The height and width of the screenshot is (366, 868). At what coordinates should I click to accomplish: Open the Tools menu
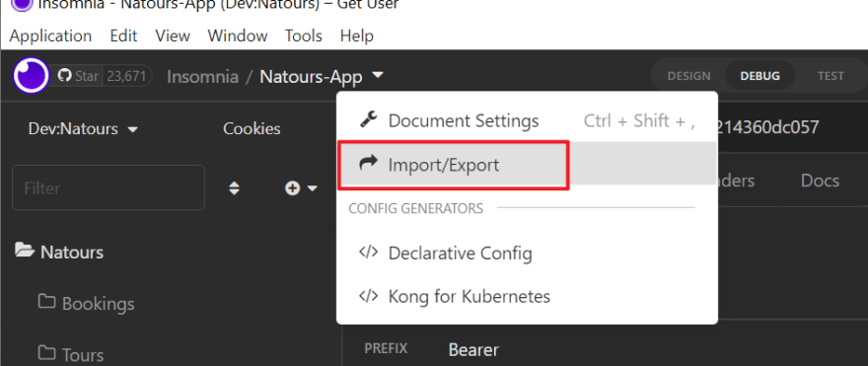304,36
